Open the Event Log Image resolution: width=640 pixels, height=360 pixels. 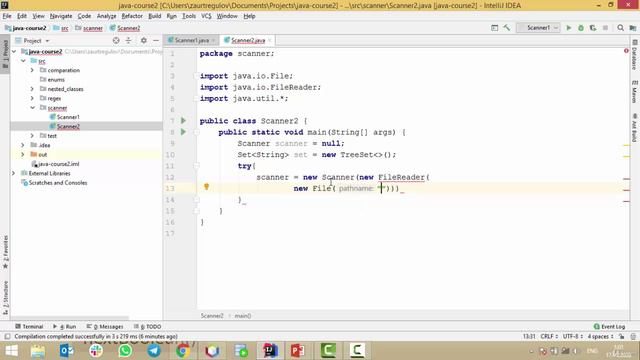pyautogui.click(x=609, y=327)
